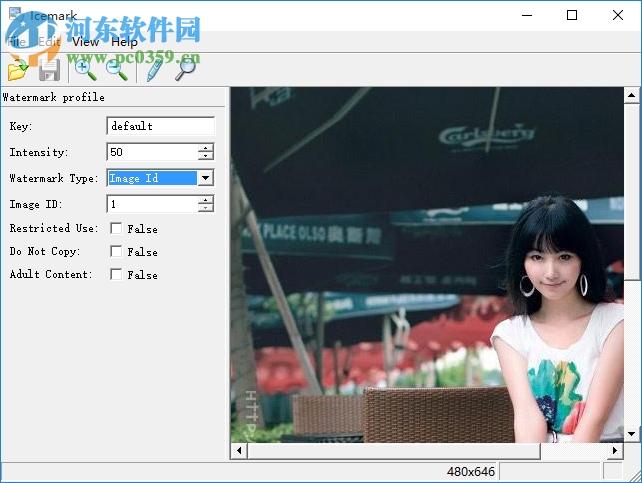Click the vertical scrollbar thumb
The height and width of the screenshot is (483, 642).
(x=631, y=192)
